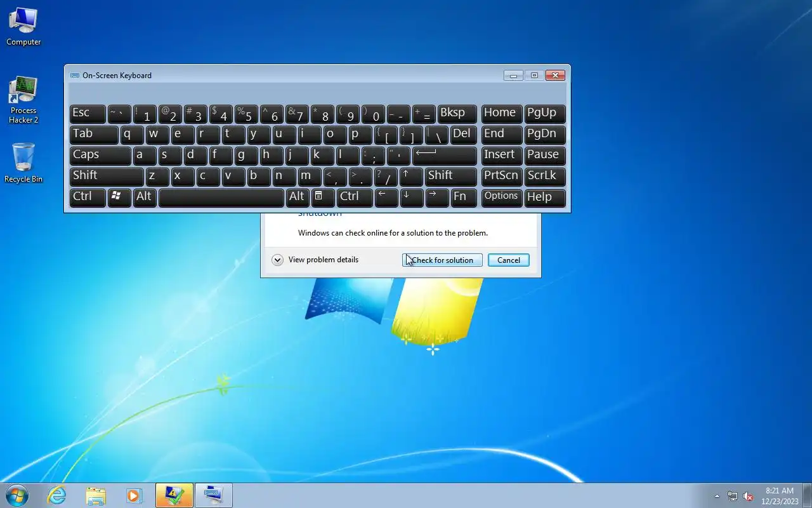Open the Windows Start menu orb
812x508 pixels.
[17, 495]
